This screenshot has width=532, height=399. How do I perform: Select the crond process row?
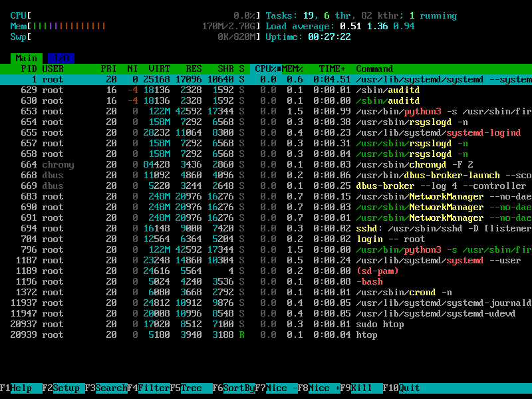pyautogui.click(x=266, y=292)
